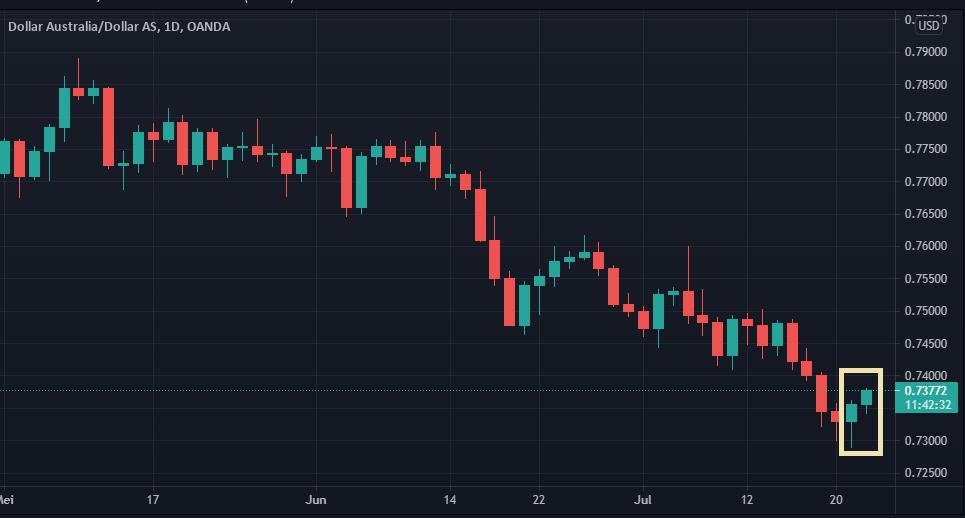Click the 14 date label on time axis

tap(449, 499)
